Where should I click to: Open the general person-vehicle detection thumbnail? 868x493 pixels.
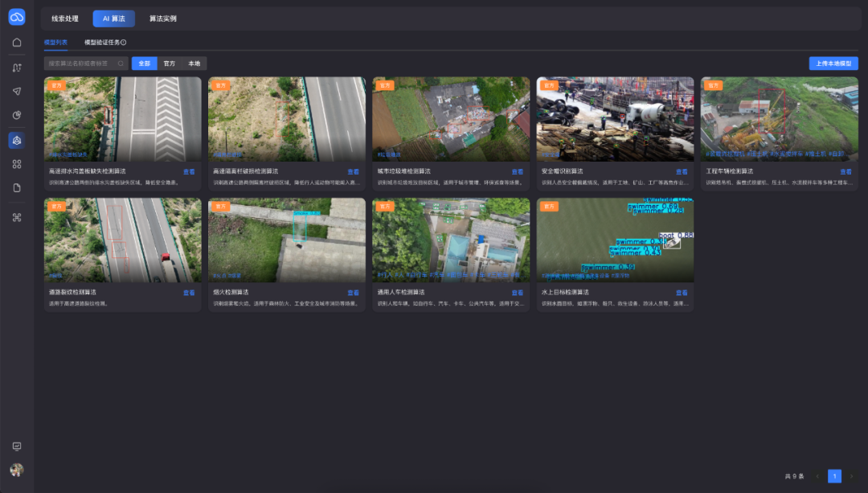[x=451, y=240]
